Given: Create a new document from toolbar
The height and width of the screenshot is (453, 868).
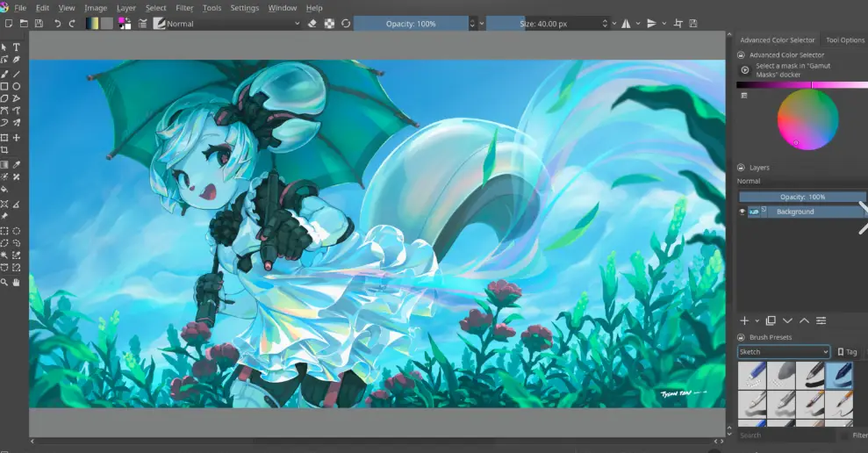Looking at the screenshot, I should pos(8,23).
